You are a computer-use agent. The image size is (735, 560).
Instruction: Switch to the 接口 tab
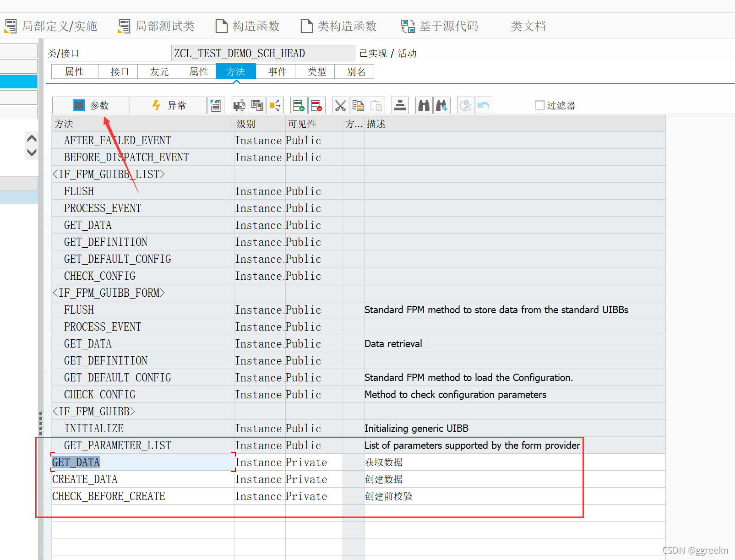click(x=118, y=72)
